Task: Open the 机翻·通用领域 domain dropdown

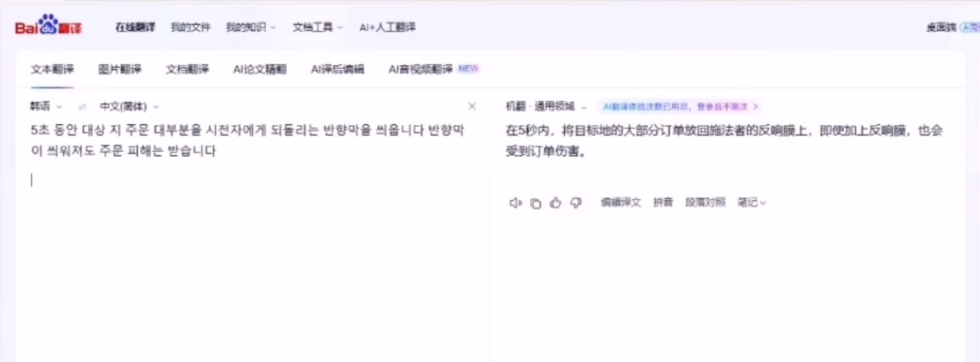Action: click(546, 106)
